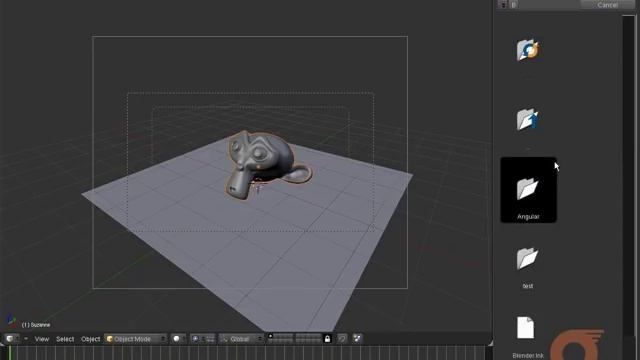Image resolution: width=640 pixels, height=360 pixels.
Task: Click the second layer buttons block
Action: (308, 339)
